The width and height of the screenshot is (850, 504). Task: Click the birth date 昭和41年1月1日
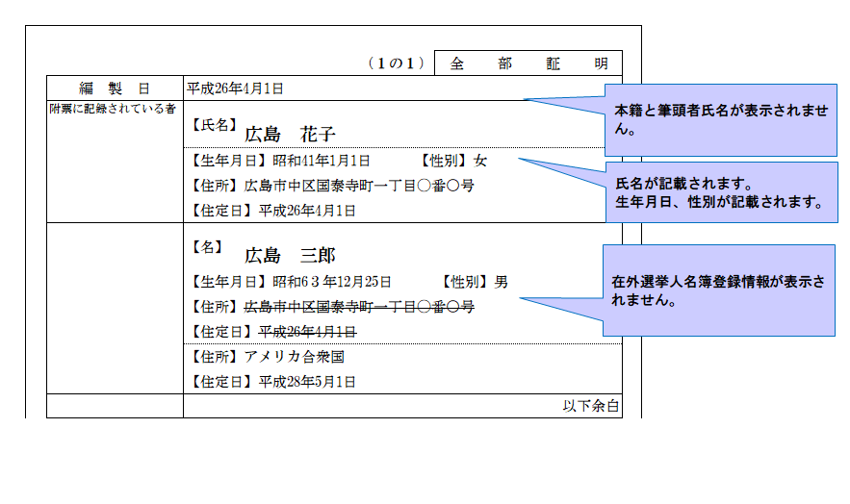pos(322,162)
